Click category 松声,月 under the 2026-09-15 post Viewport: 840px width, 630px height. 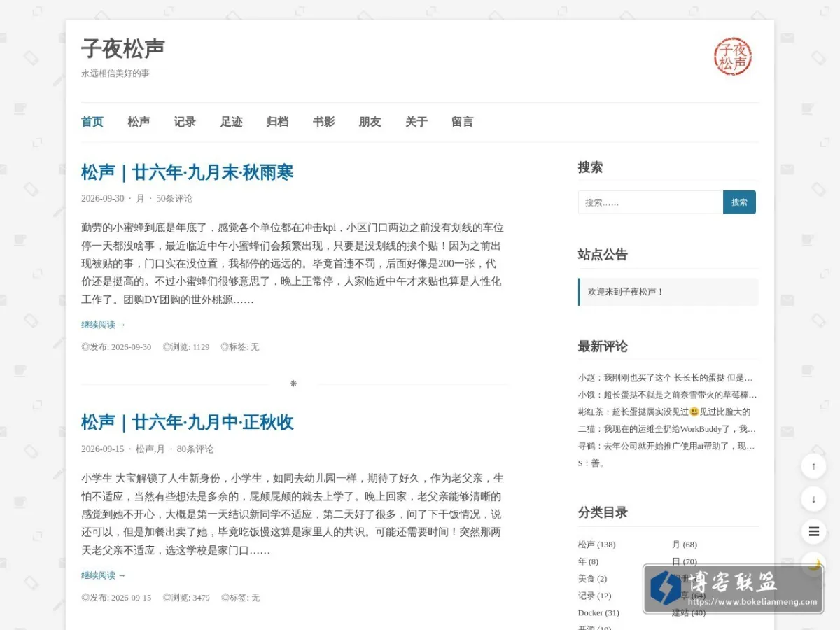pyautogui.click(x=150, y=449)
